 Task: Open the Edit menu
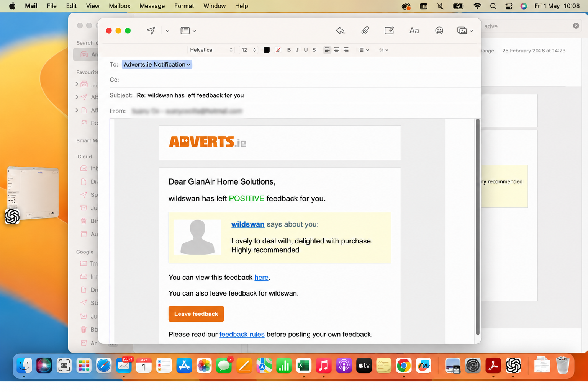coord(71,6)
